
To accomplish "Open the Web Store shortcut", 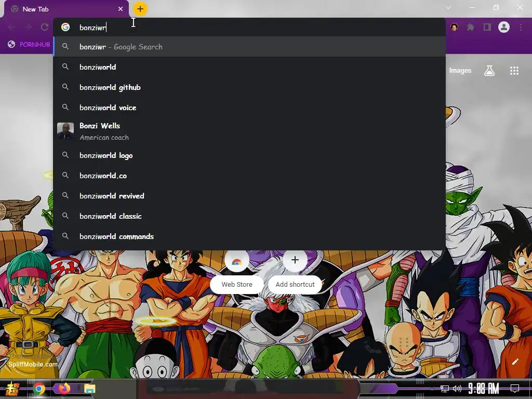I will point(237,272).
